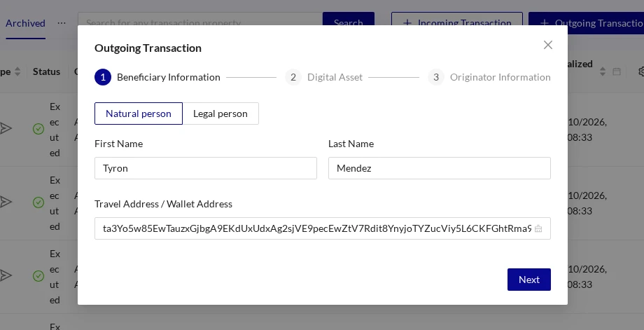
Task: Switch to Legal person option
Action: tap(220, 114)
